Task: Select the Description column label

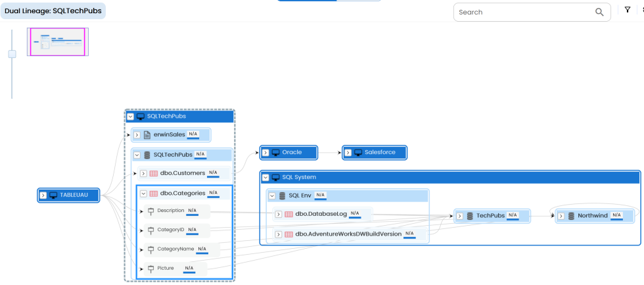Action: (x=171, y=211)
